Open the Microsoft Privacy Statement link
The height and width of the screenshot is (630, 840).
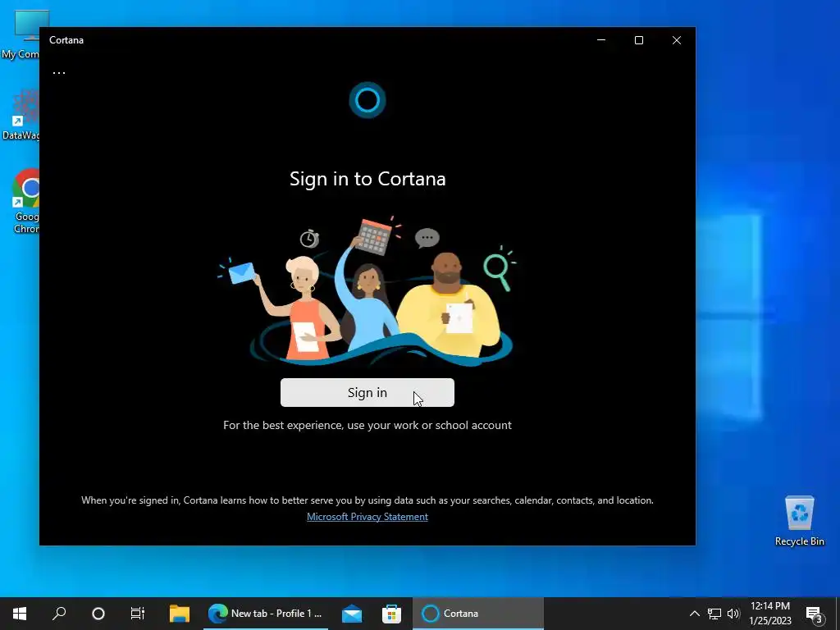tap(367, 517)
